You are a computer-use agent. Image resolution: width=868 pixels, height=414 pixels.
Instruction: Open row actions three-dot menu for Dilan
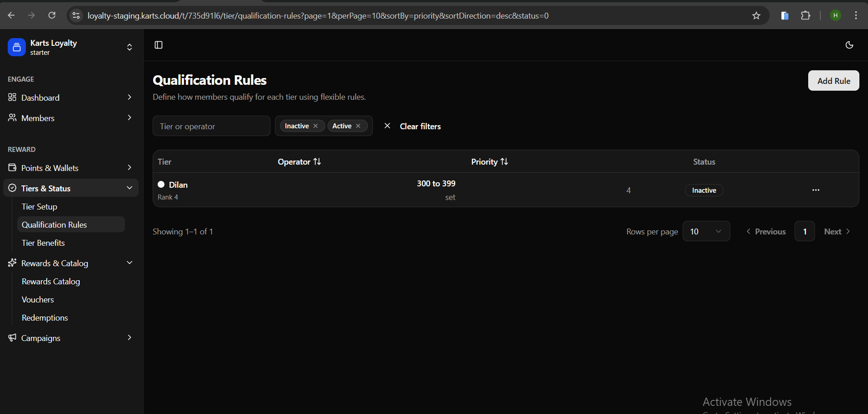pos(815,190)
